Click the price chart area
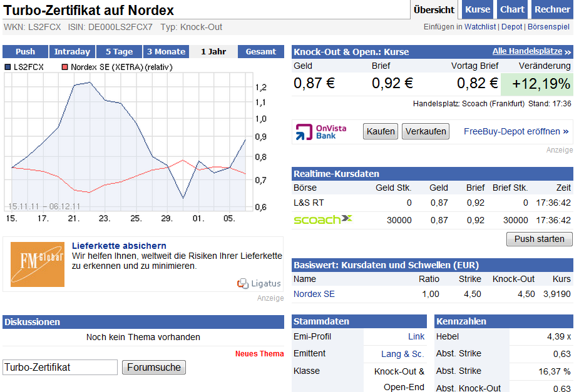579x392 pixels. 128,142
